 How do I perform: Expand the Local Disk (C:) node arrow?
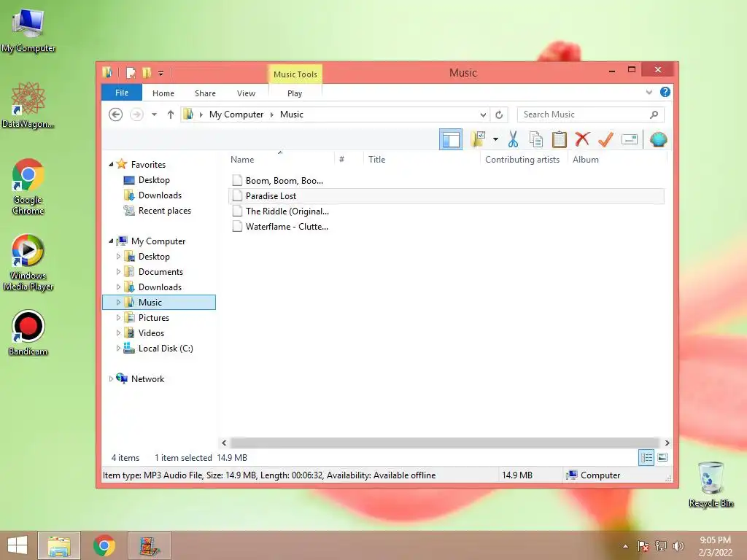(118, 348)
